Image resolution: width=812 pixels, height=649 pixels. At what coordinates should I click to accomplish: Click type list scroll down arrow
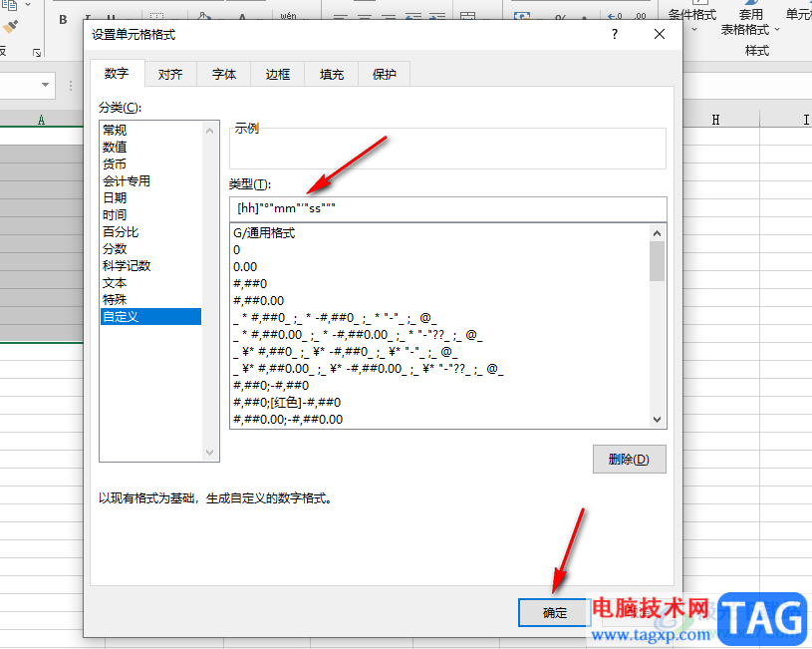657,420
